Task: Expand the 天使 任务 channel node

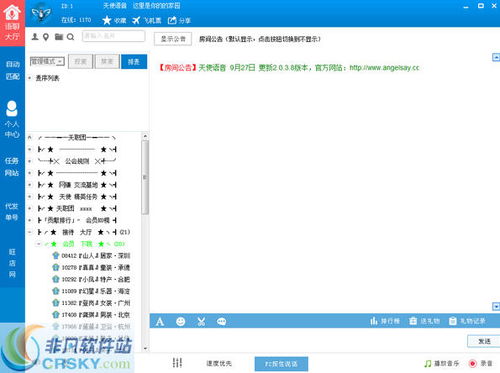Action: 30,197
